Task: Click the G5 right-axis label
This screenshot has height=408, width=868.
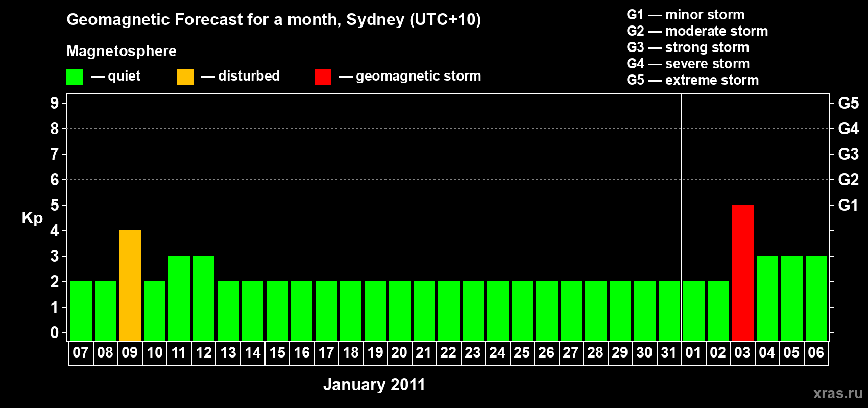Action: [849, 103]
